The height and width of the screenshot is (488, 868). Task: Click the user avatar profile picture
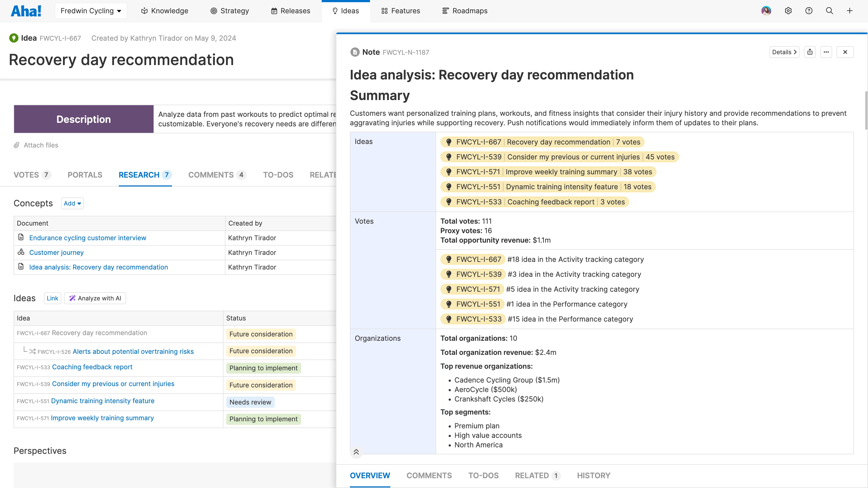click(766, 11)
